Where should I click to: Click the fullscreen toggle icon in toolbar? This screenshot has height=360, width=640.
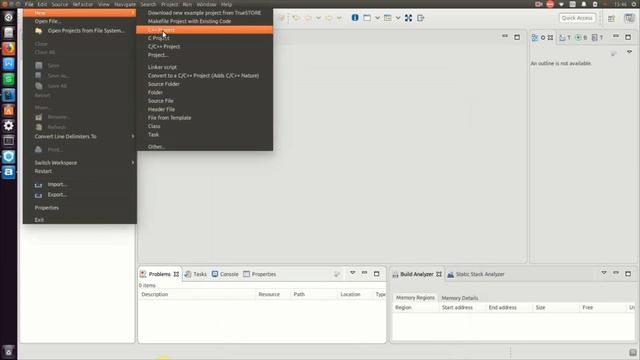coord(408,18)
